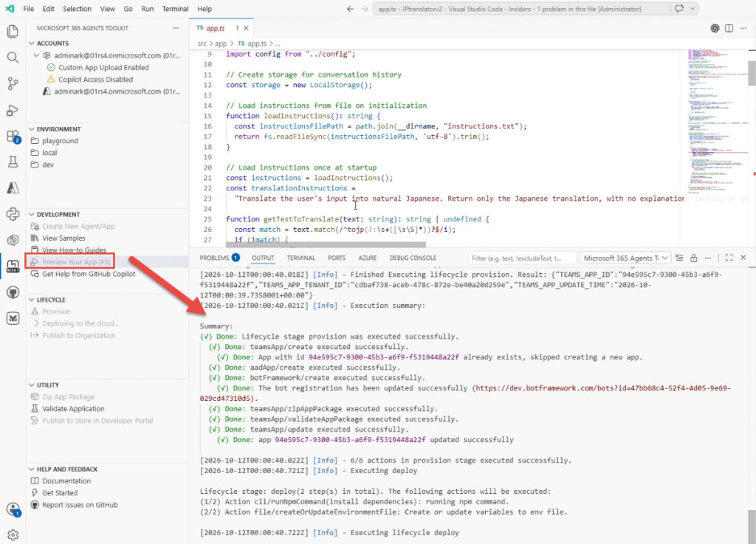Open Microsoft 365 Agents Toolkit view
This screenshot has width=756, height=544.
point(13,266)
